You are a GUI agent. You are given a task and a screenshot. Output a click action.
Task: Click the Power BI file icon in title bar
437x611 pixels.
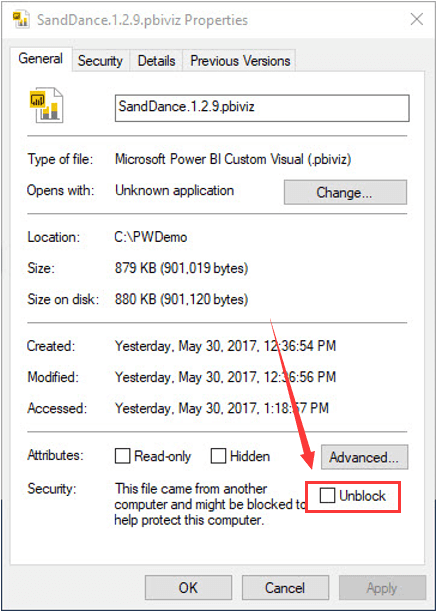click(21, 19)
